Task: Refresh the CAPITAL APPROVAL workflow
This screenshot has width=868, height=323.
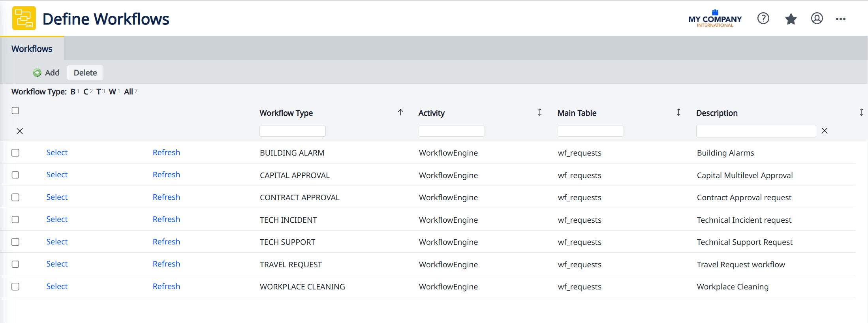Action: (x=166, y=175)
